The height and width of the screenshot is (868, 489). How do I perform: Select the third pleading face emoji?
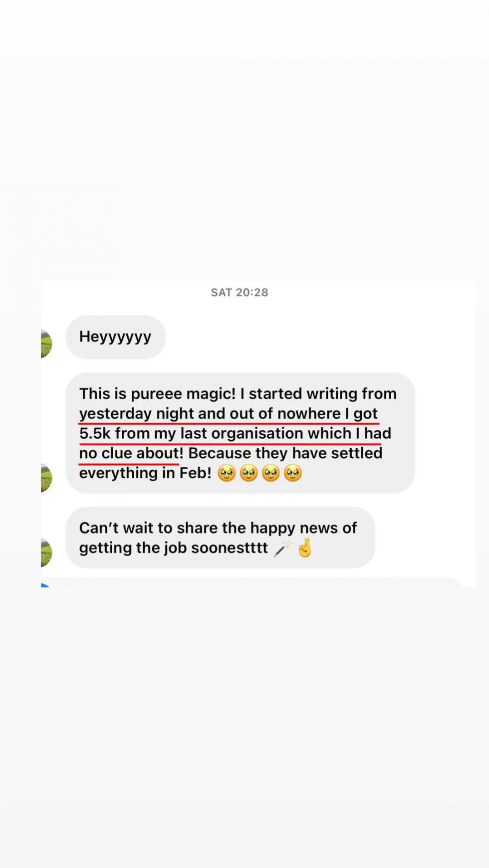(x=271, y=473)
